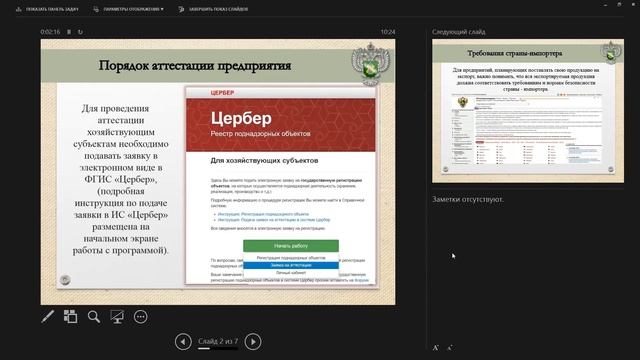Image resolution: width=640 pixels, height=360 pixels.
Task: Black out the slideshow screen
Action: coord(117,317)
